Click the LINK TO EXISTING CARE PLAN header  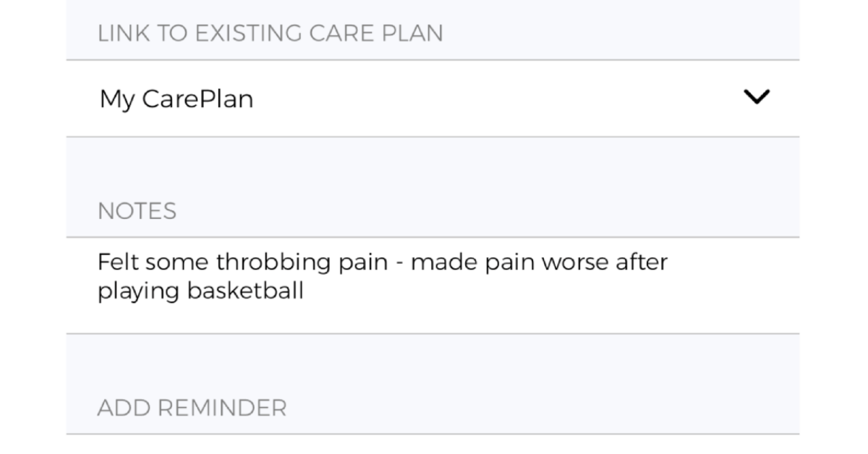(x=271, y=32)
